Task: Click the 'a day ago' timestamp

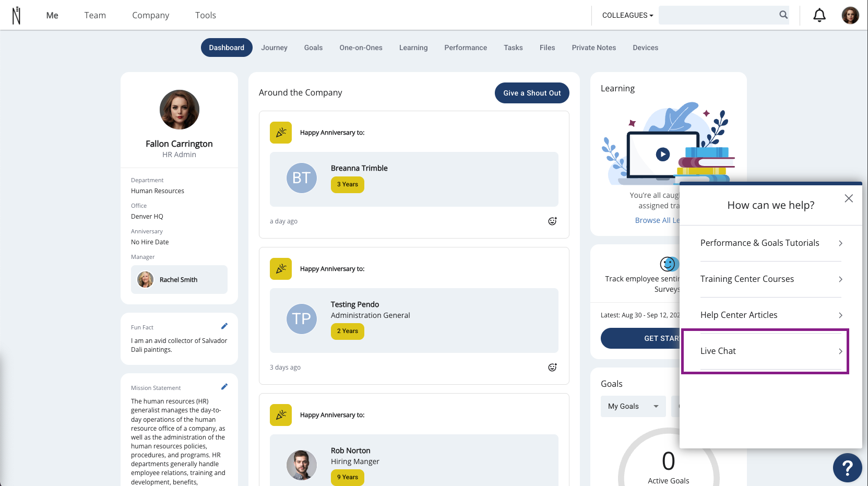Action: [x=283, y=221]
